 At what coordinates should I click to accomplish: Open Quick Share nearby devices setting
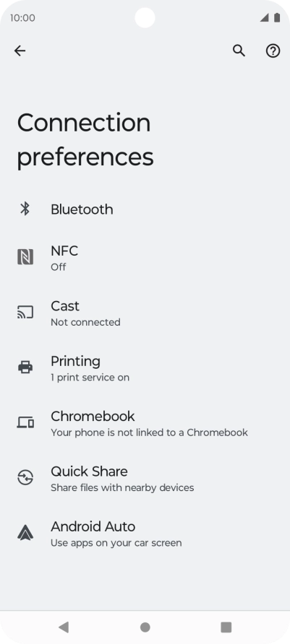(x=145, y=478)
